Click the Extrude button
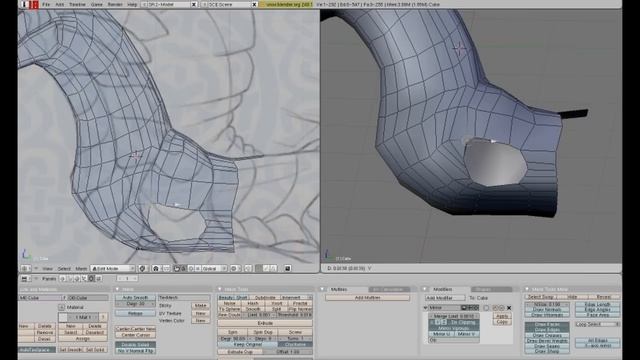Viewport: 640px width, 360px height. coord(265,323)
